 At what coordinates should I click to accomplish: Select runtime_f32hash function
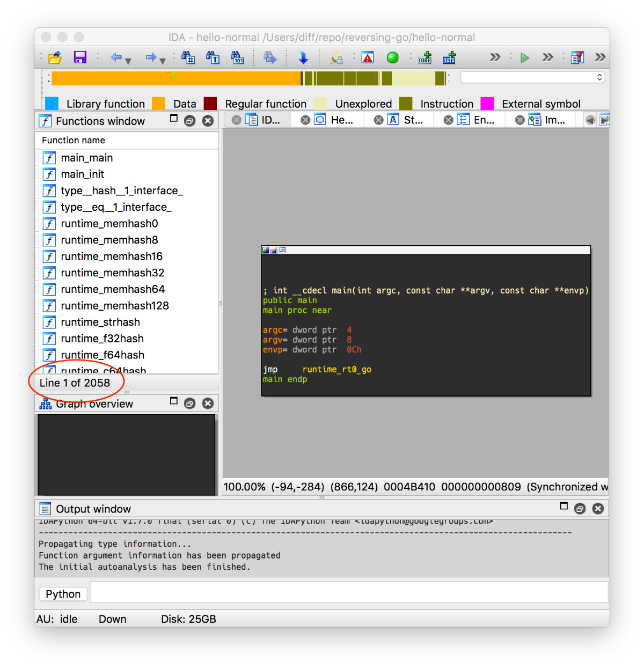click(103, 339)
